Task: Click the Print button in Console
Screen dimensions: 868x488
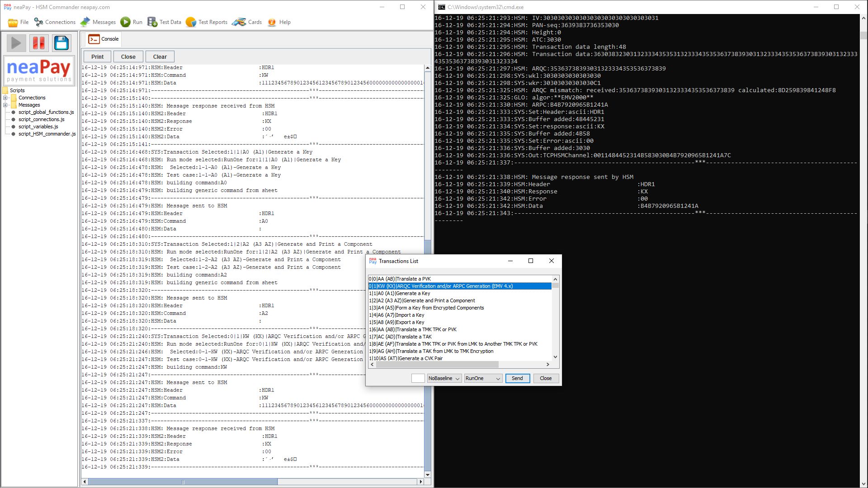Action: (x=97, y=56)
